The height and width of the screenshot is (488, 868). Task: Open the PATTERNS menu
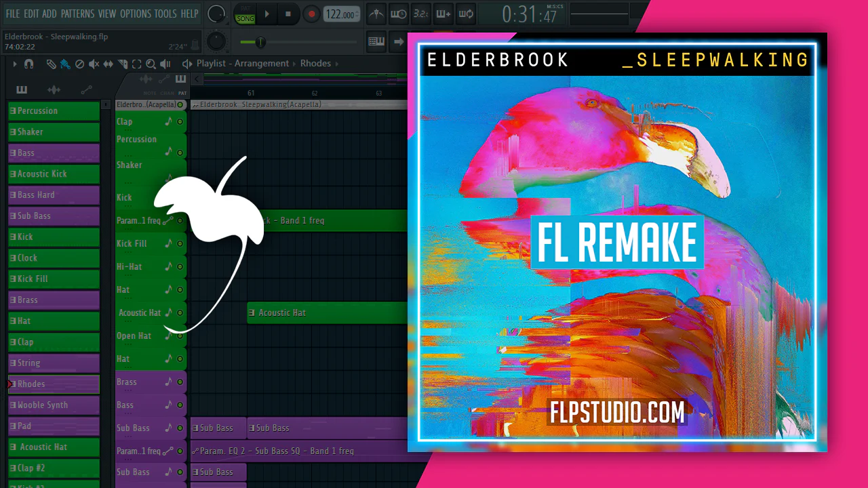[78, 14]
